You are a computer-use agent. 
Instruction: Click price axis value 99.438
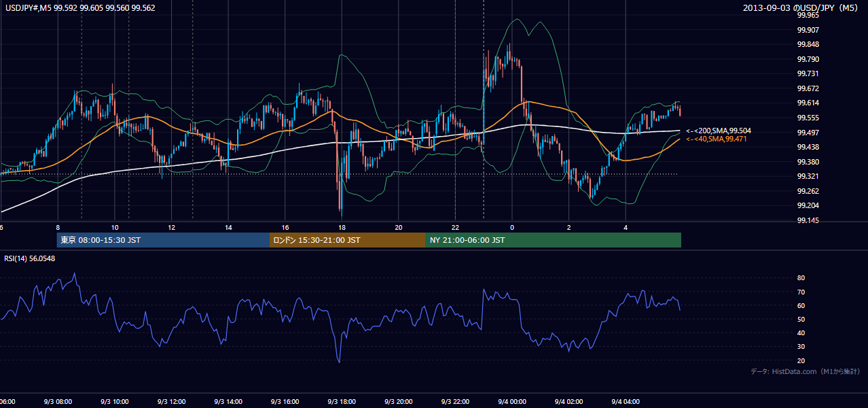pyautogui.click(x=808, y=147)
